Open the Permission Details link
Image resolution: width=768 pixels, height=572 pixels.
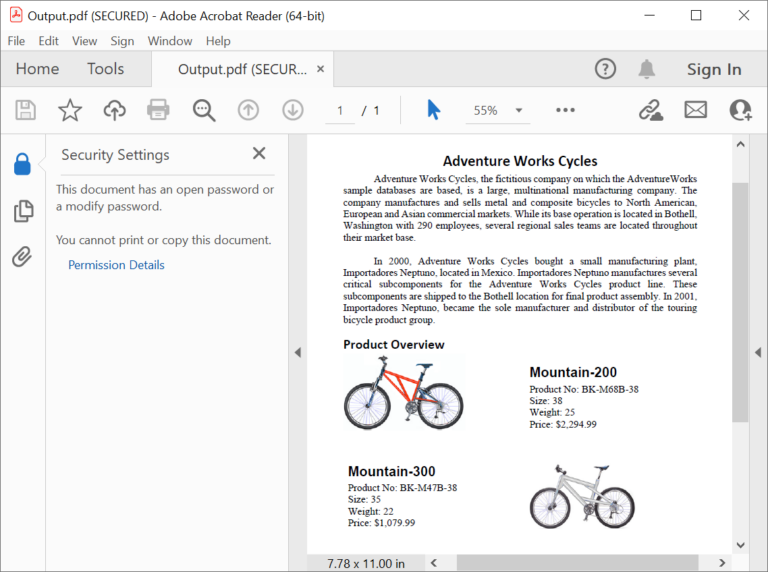116,265
